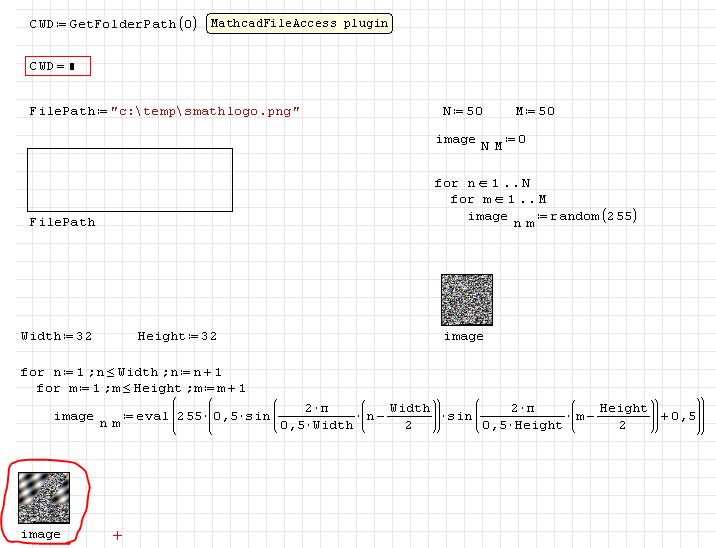This screenshot has height=548, width=716.
Task: Select the "c:\temp\smathlogo.png" string value
Action: (x=205, y=111)
